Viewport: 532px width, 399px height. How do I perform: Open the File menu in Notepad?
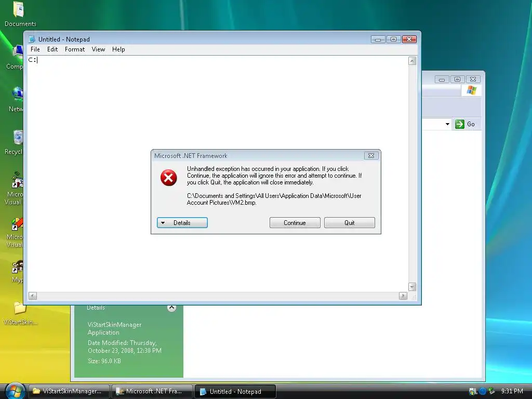pyautogui.click(x=35, y=49)
